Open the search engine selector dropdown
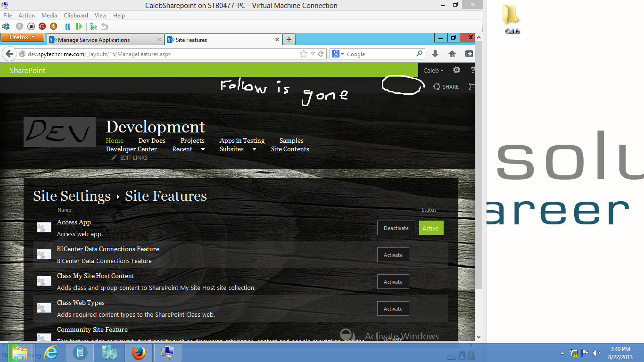Viewport: 644px width, 362px height. [338, 54]
